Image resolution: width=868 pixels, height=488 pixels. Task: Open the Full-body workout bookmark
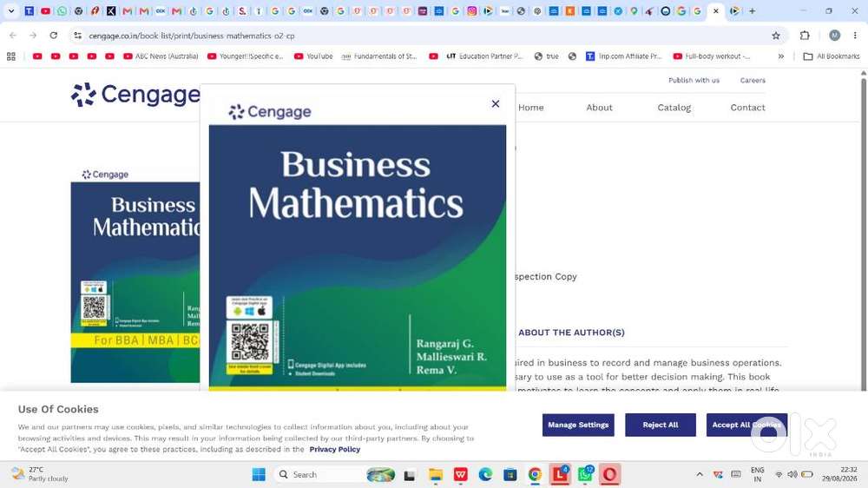712,56
